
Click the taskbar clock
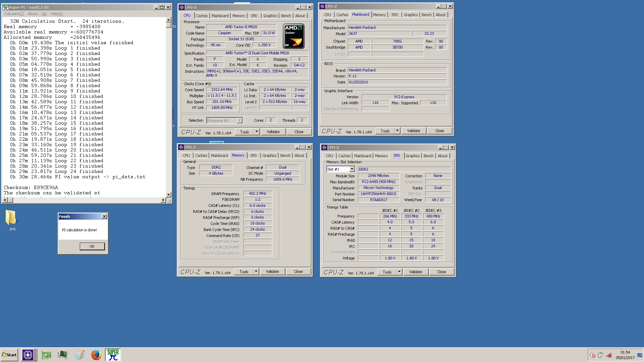(625, 355)
